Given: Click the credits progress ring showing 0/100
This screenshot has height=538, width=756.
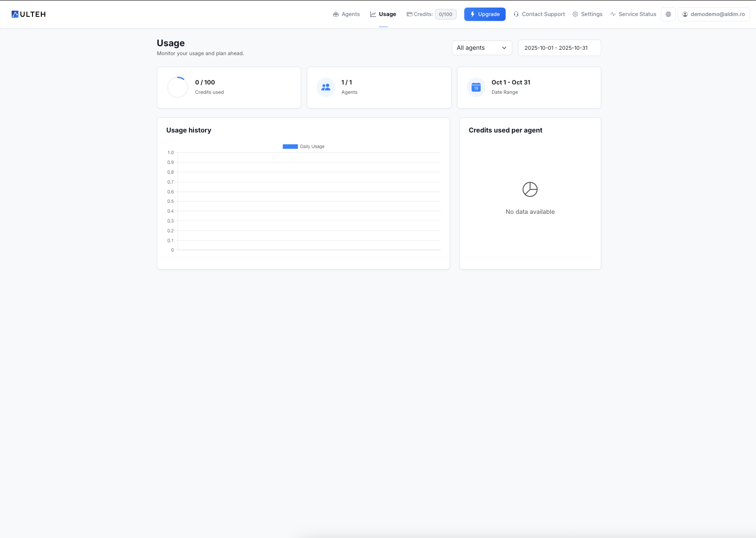Looking at the screenshot, I should pos(177,87).
